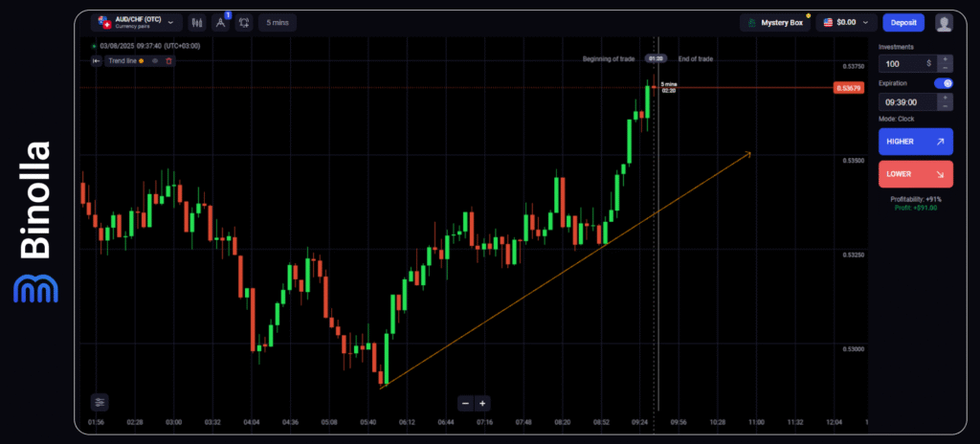
Task: Open the user profile avatar
Action: coord(944,22)
